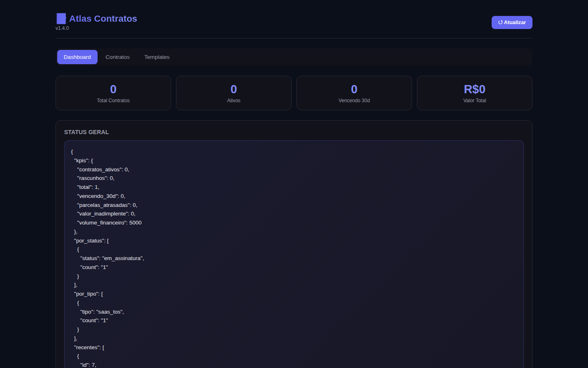Click the Atualizar refresh button
Viewport: 588px width, 368px height.
pyautogui.click(x=512, y=22)
